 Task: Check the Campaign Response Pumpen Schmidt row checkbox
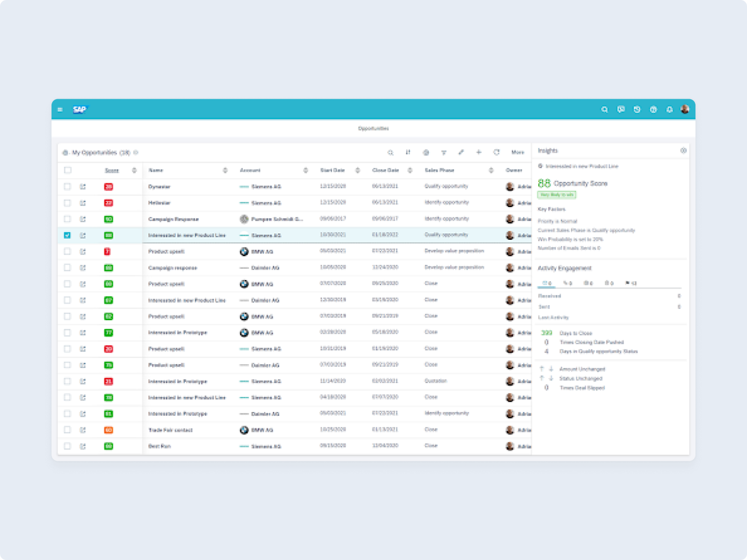(x=67, y=219)
